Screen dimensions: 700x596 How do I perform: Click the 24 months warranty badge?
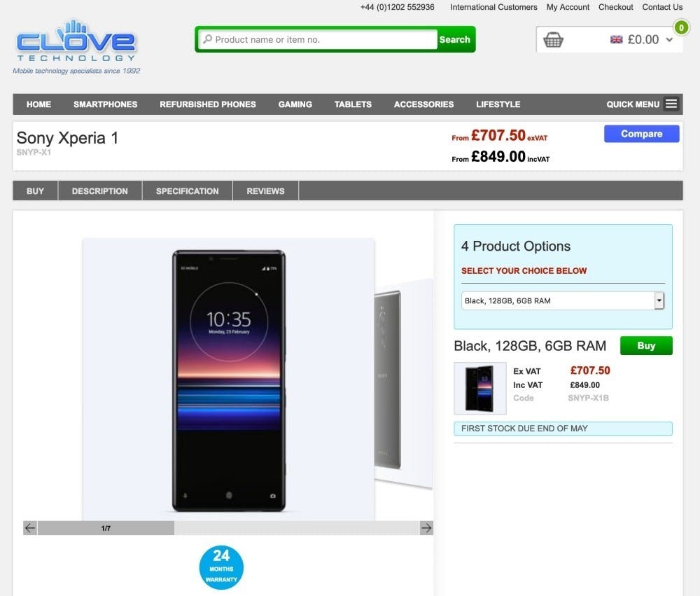pyautogui.click(x=221, y=567)
